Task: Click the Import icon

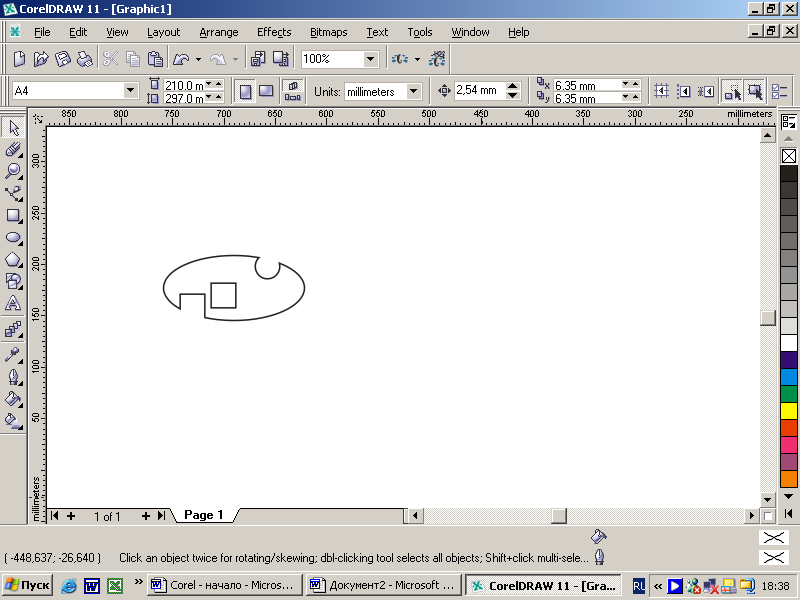Action: (258, 59)
